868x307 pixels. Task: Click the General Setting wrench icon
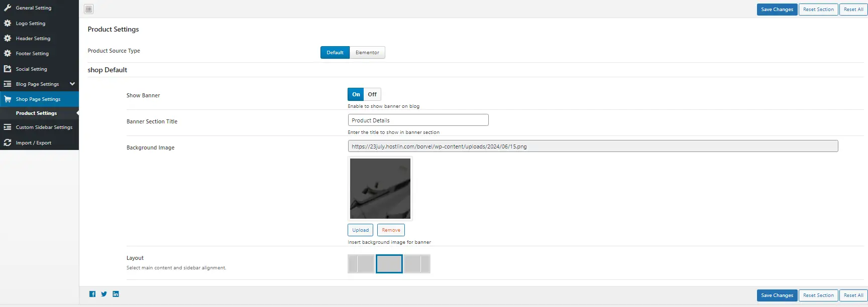point(8,8)
